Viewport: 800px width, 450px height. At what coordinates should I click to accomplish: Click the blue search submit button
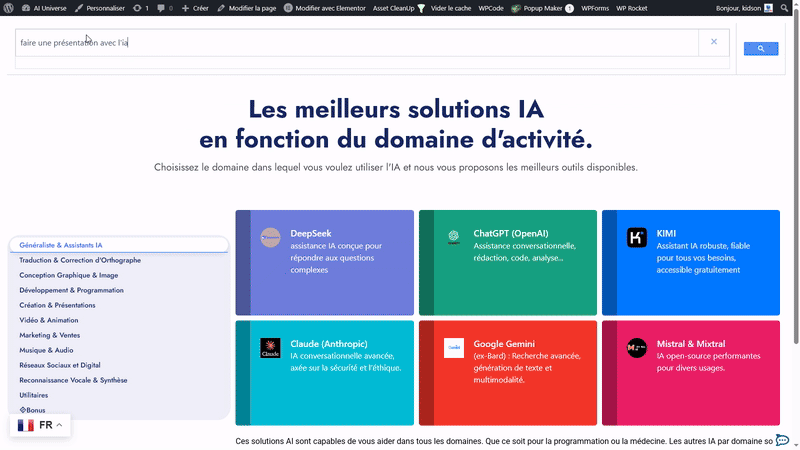pyautogui.click(x=761, y=48)
